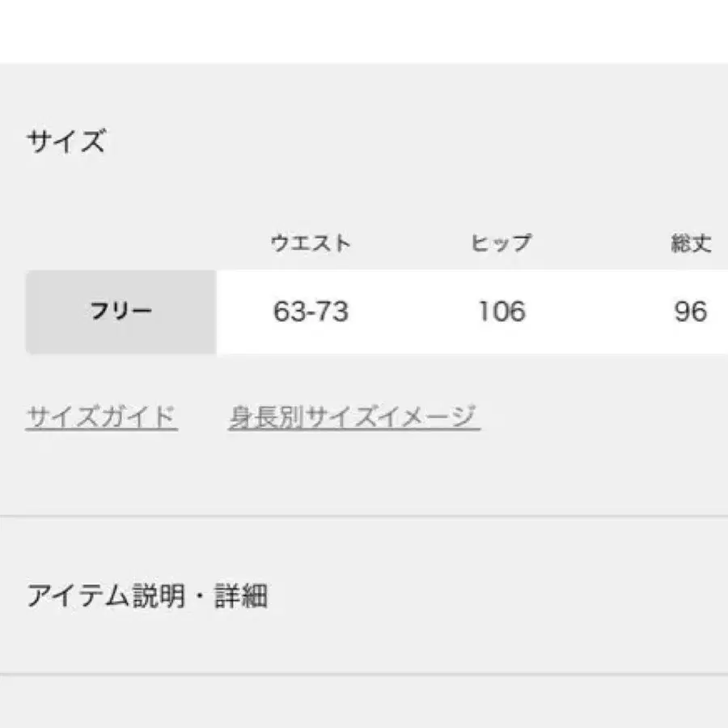
Task: Click blank gray area right of サイズ heading
Action: click(x=404, y=142)
